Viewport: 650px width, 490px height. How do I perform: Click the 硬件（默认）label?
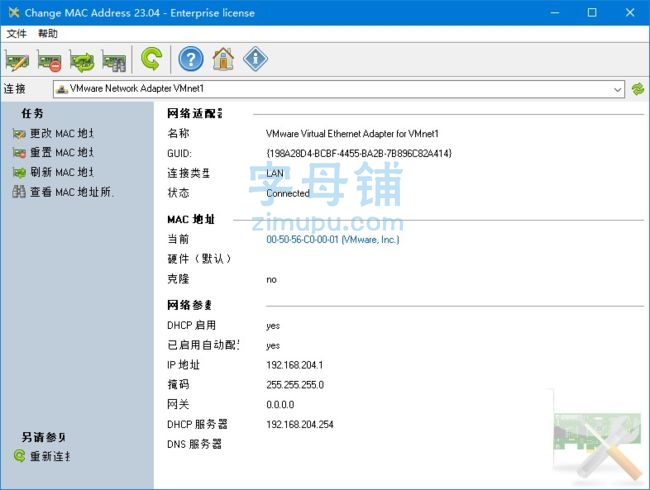[x=199, y=259]
